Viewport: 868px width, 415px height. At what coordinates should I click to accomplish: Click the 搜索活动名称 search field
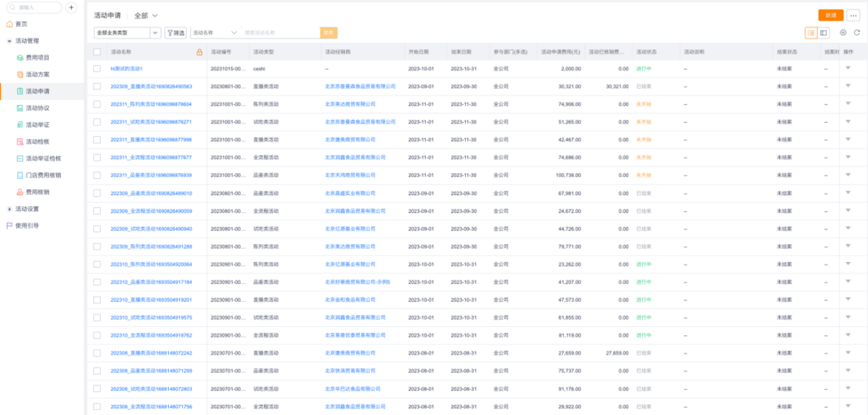point(281,33)
